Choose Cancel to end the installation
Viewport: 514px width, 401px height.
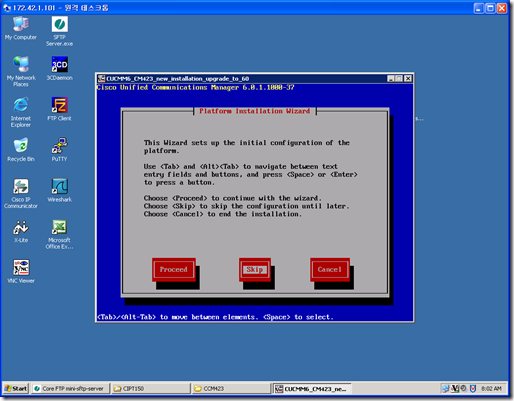point(330,269)
